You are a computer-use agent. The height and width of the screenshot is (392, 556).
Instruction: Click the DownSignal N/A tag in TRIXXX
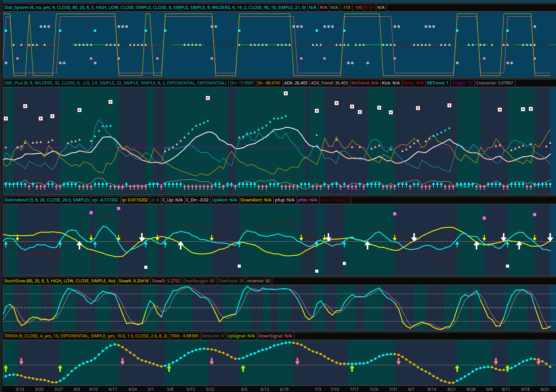coord(275,336)
